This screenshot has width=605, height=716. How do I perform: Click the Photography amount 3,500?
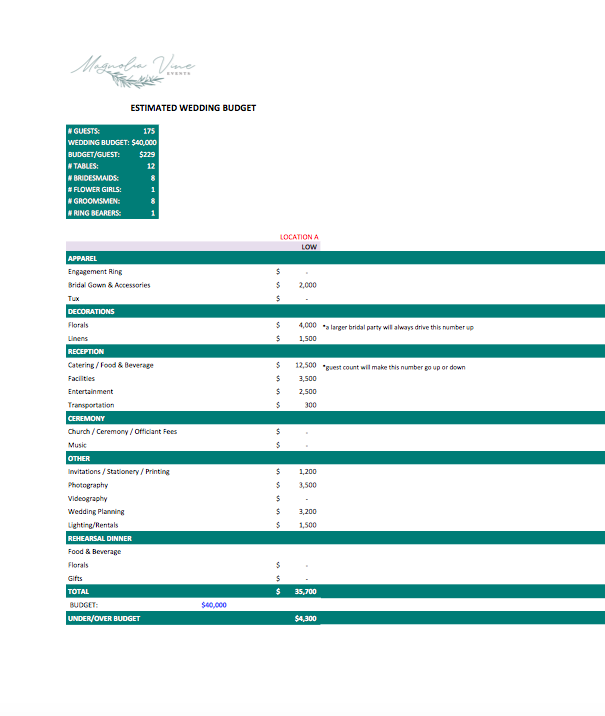[307, 485]
